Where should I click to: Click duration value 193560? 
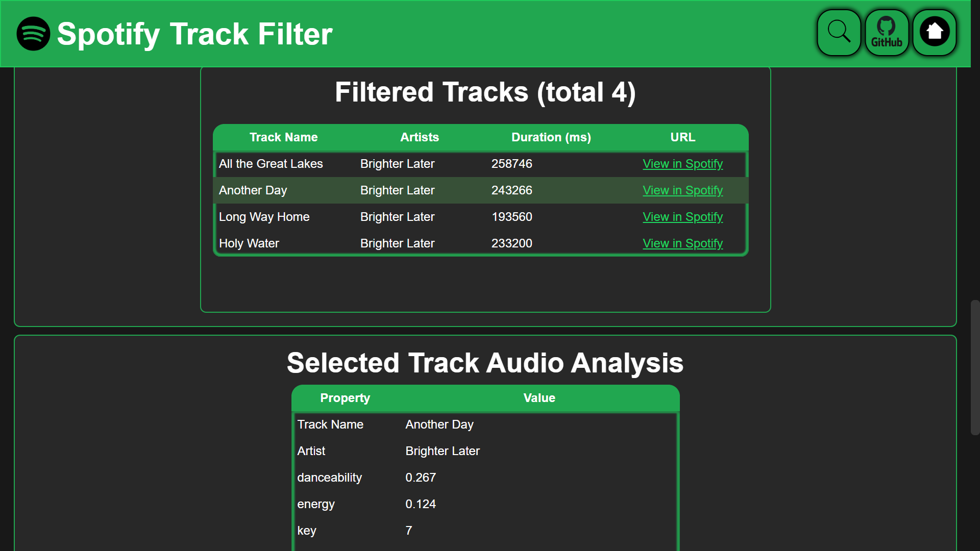pyautogui.click(x=511, y=217)
